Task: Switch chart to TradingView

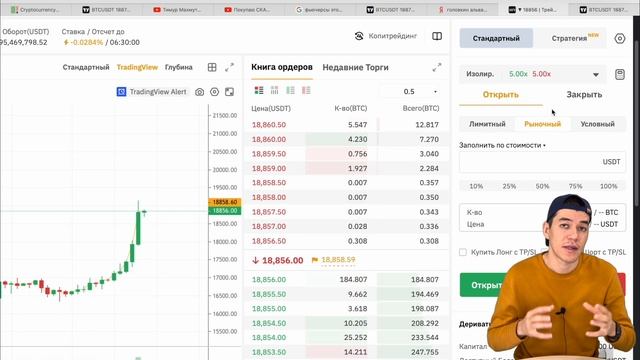Action: coord(137,67)
